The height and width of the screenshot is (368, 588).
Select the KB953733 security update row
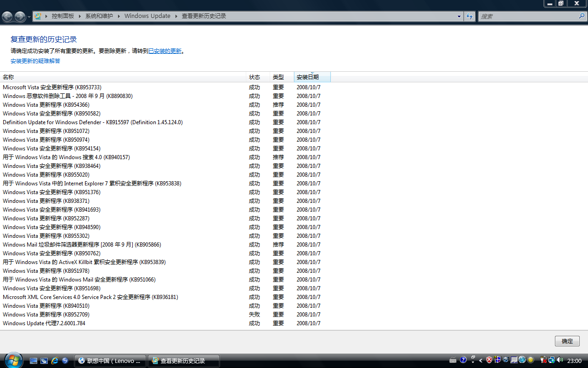tap(165, 87)
